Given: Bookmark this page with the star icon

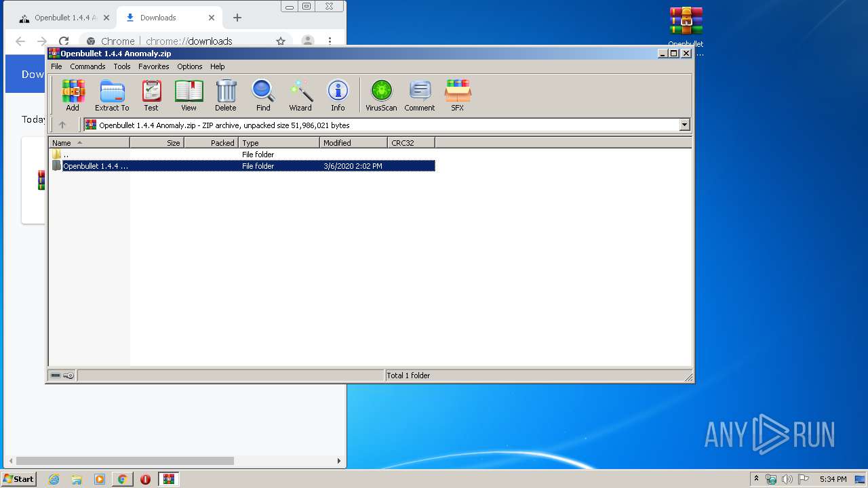Looking at the screenshot, I should 281,41.
